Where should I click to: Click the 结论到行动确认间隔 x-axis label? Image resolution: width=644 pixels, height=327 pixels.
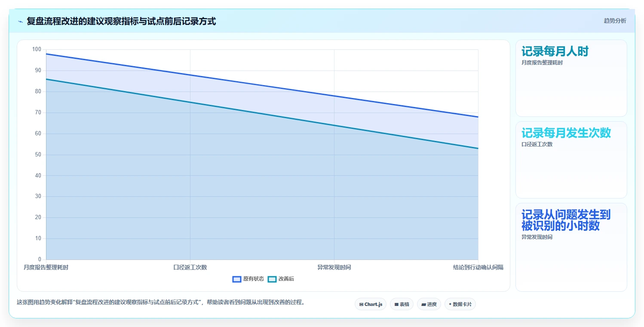[x=478, y=267]
